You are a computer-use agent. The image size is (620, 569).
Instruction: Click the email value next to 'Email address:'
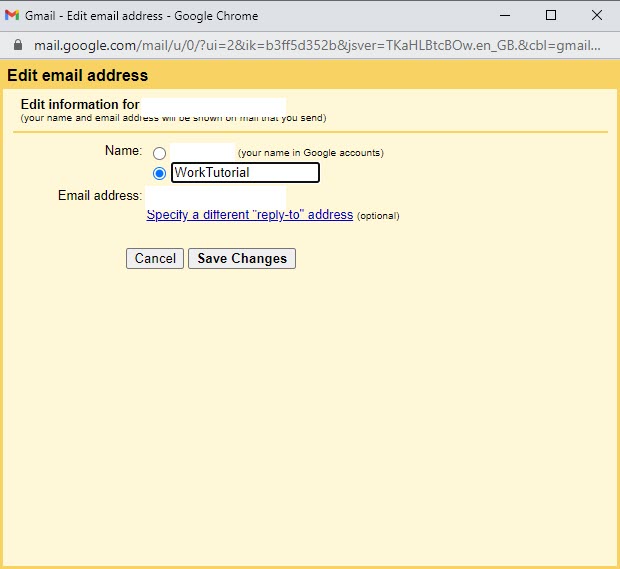point(215,196)
